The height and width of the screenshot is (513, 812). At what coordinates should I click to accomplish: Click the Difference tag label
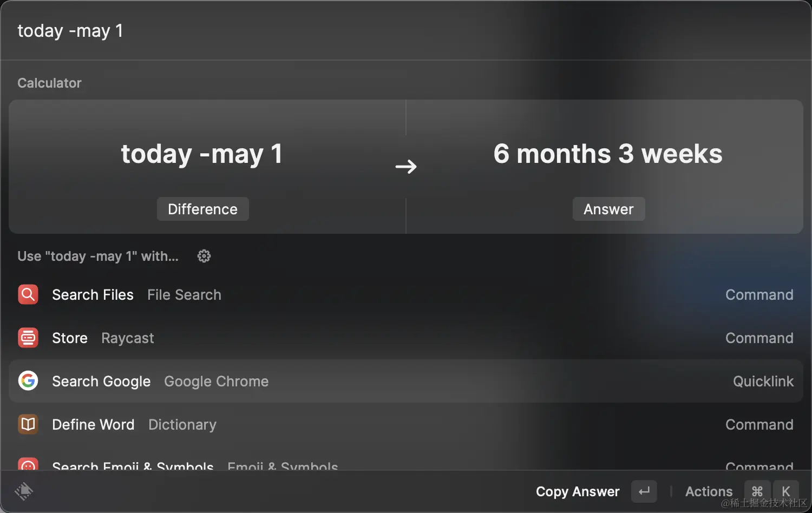(203, 209)
